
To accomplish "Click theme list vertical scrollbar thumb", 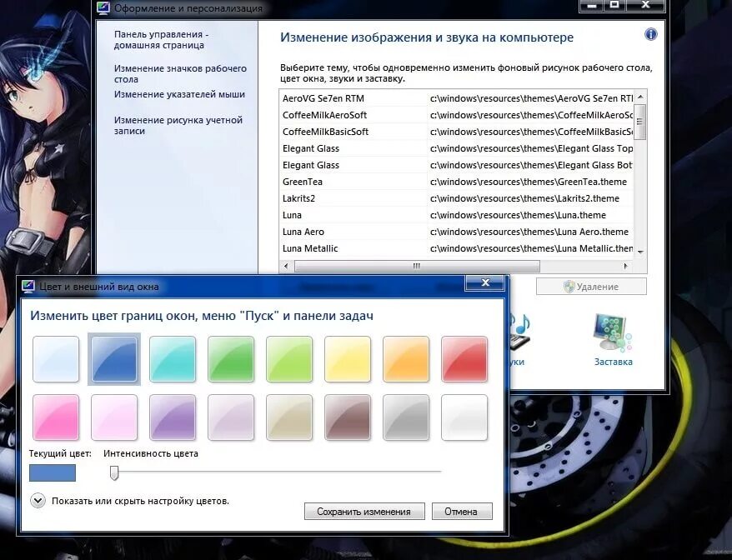I will pos(640,122).
